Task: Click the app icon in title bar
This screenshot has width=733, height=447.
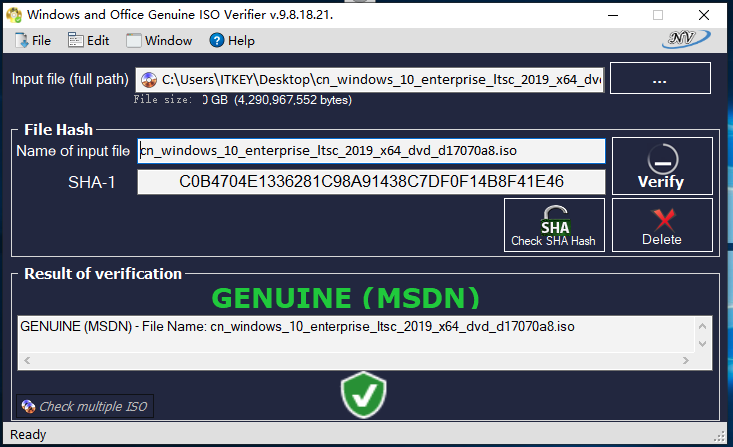Action: [x=14, y=15]
